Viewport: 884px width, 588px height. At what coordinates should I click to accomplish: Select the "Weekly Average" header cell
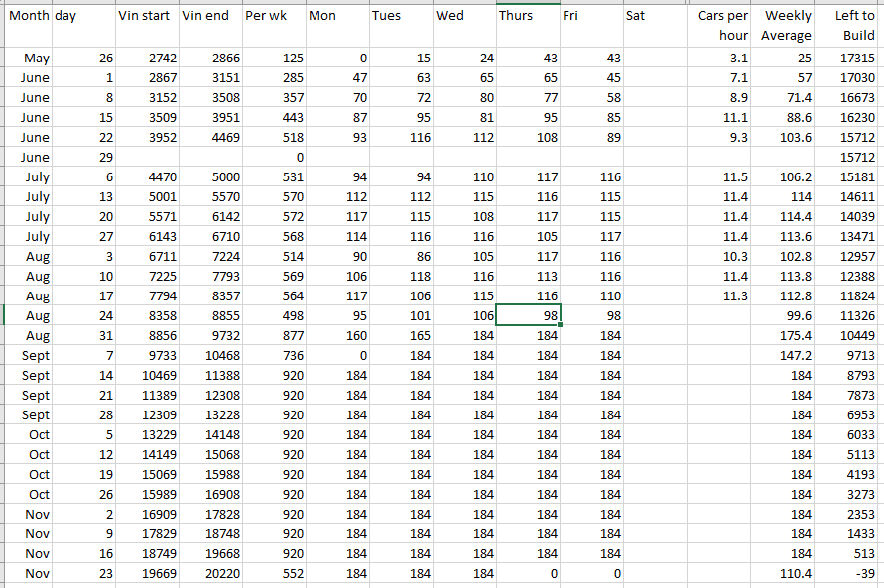point(785,25)
